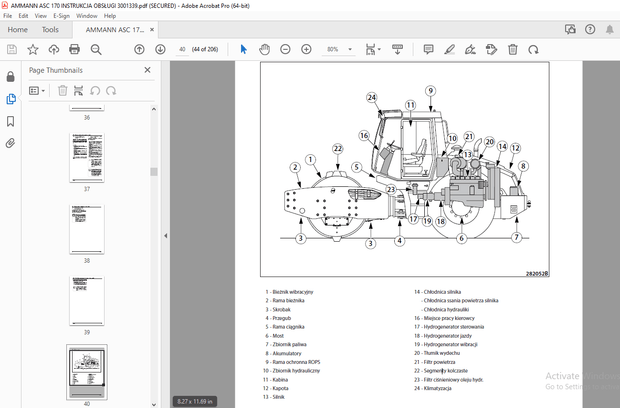Viewport: 620px width, 408px height.
Task: Select the highlighter pen tool
Action: pos(450,49)
